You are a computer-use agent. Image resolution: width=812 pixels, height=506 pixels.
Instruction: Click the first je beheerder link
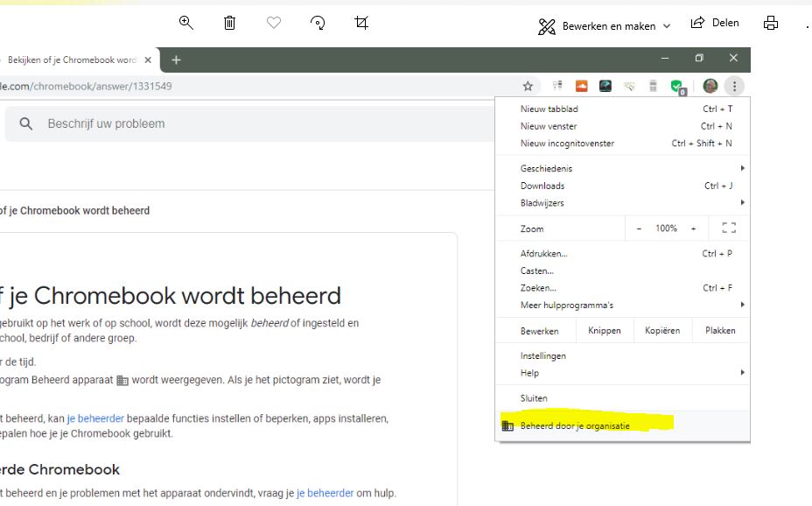95,418
